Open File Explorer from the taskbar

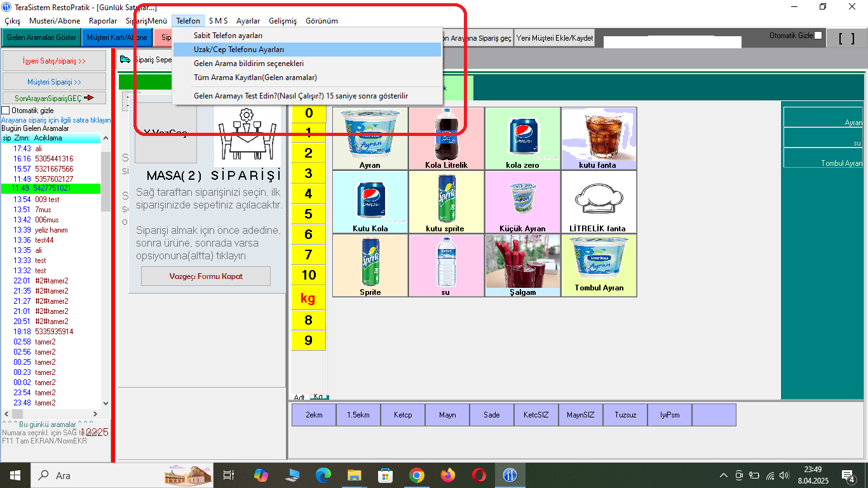(x=355, y=475)
